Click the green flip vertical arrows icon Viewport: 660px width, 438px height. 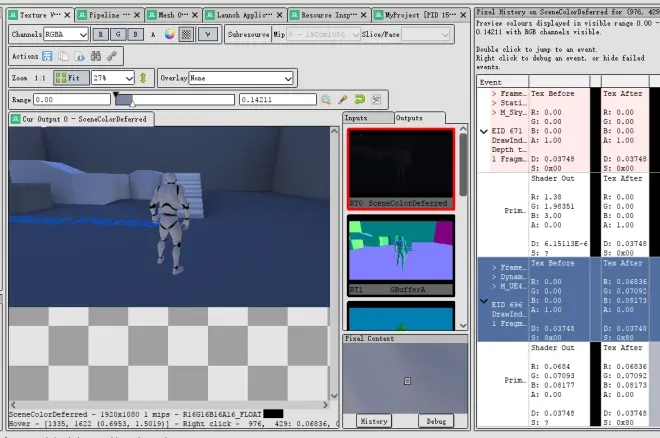[x=143, y=78]
